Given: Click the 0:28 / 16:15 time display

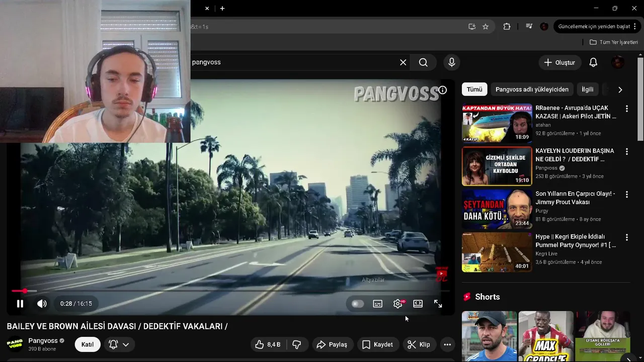Looking at the screenshot, I should pos(76,304).
